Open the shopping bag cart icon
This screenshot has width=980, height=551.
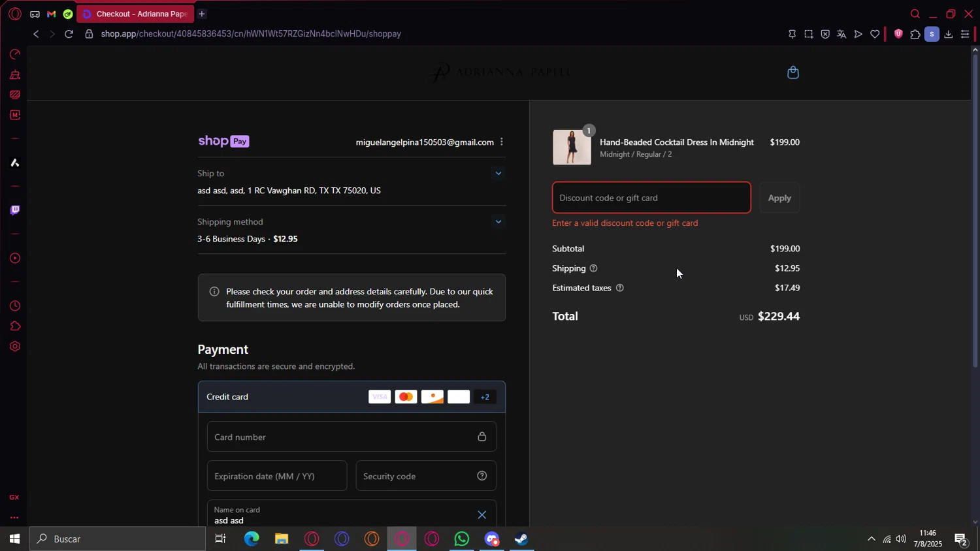click(x=793, y=72)
